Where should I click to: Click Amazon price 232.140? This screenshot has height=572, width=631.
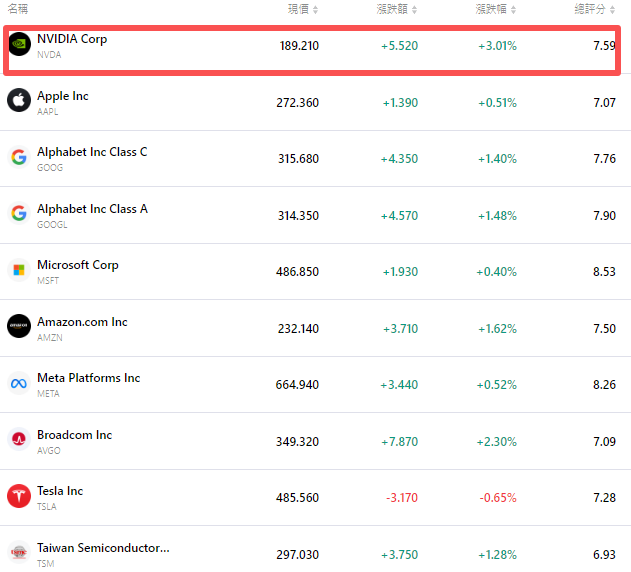click(298, 329)
